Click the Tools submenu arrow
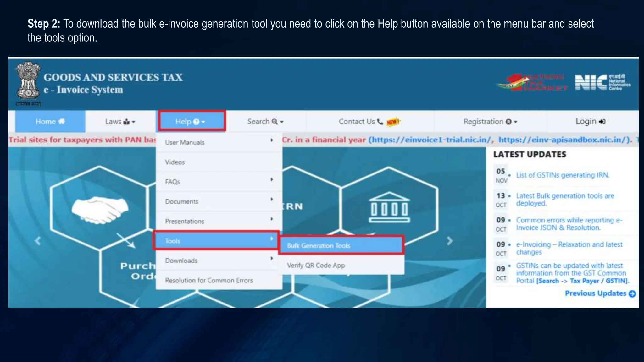644x362 pixels. tap(272, 239)
